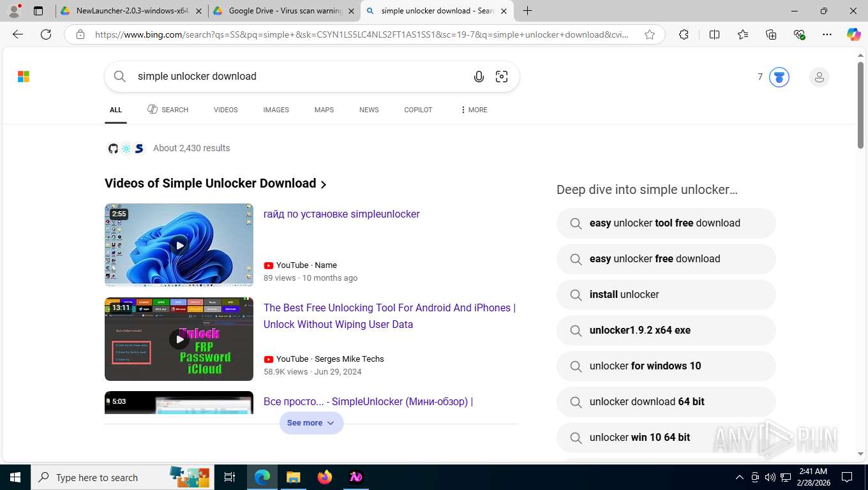
Task: Search install unlocker suggestion
Action: pyautogui.click(x=666, y=295)
